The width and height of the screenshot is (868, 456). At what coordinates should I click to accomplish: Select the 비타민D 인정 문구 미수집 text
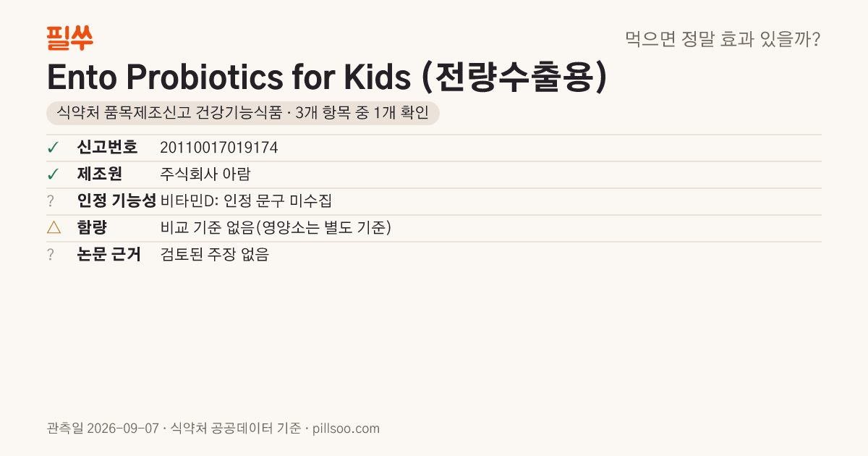[x=246, y=201]
